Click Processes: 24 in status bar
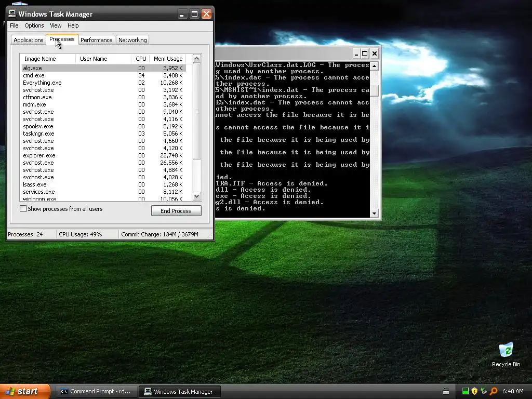 coord(25,234)
